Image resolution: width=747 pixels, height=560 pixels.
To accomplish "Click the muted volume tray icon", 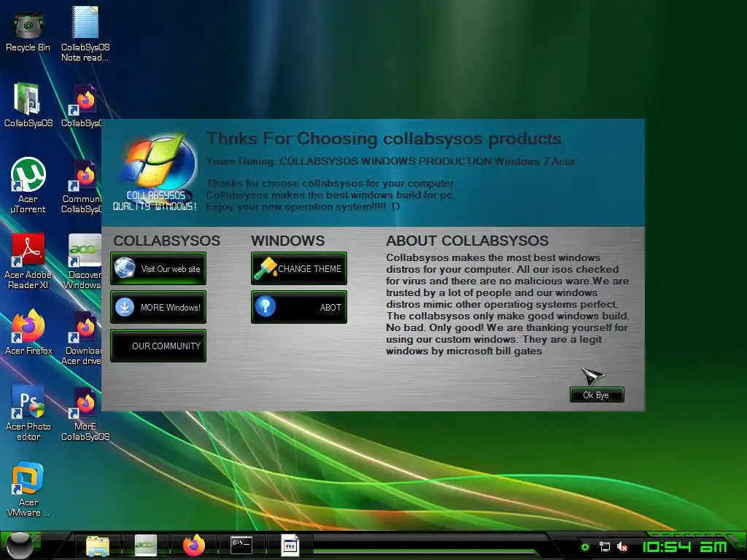I will (622, 547).
